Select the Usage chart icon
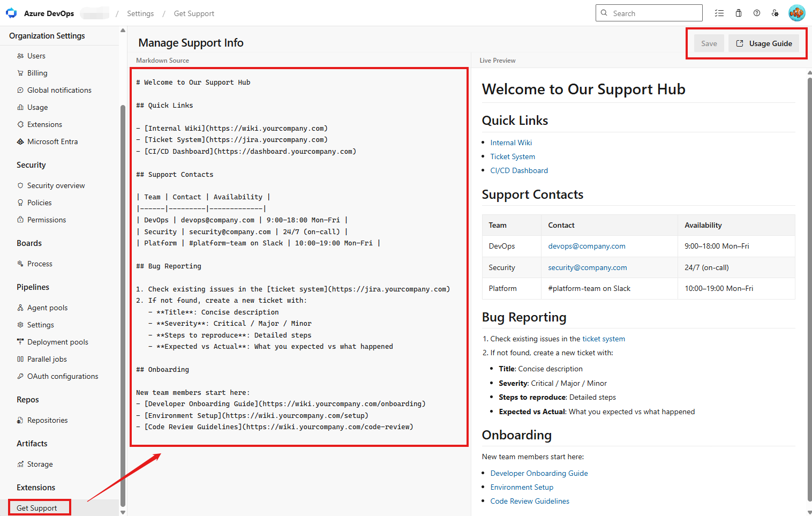812x516 pixels. pyautogui.click(x=20, y=107)
